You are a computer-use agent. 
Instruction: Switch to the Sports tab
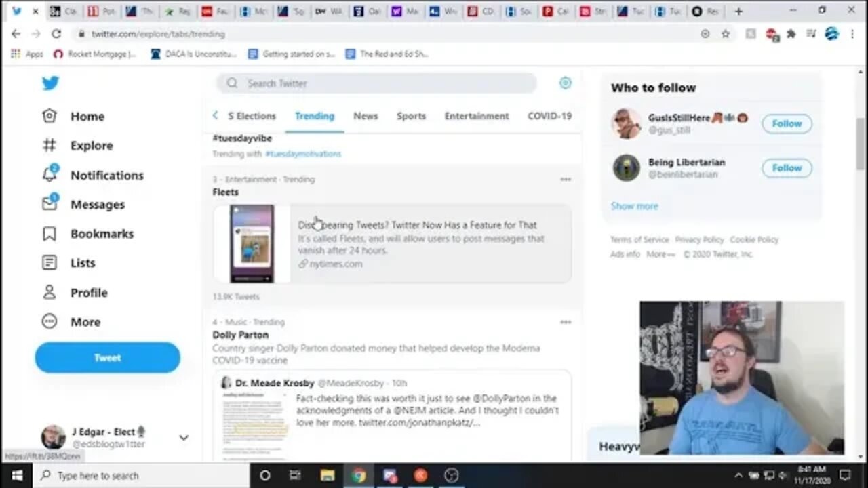(x=411, y=116)
